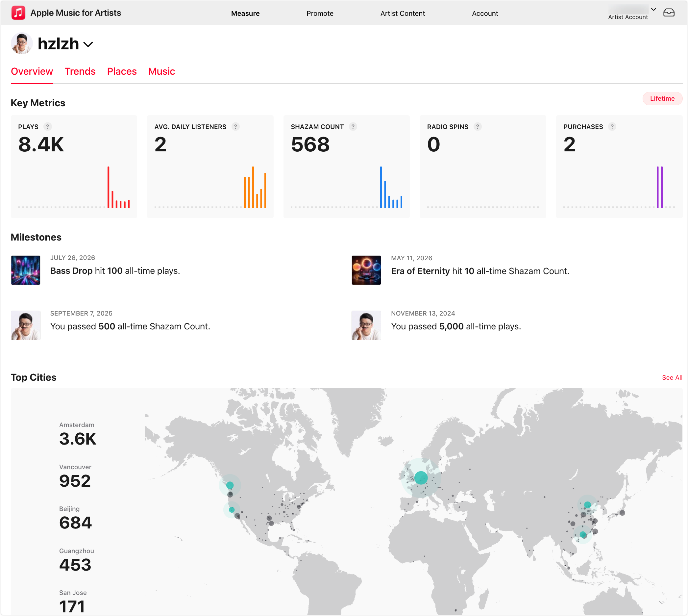This screenshot has height=616, width=688.
Task: Click the Apple Music for Artists logo icon
Action: 18,13
